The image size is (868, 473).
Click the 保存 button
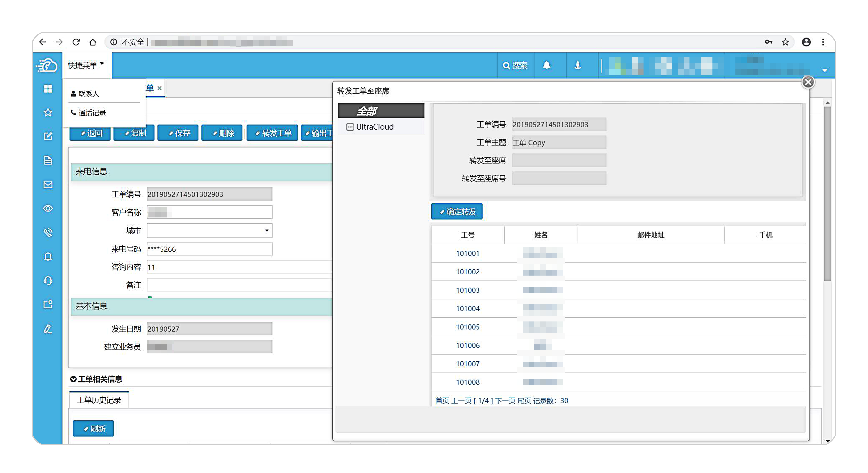[x=178, y=133]
